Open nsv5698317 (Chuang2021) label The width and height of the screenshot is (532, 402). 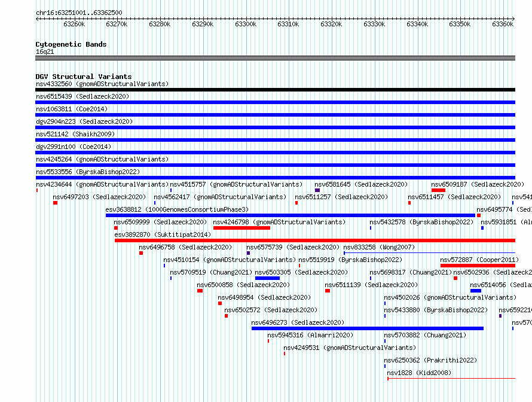pyautogui.click(x=411, y=272)
